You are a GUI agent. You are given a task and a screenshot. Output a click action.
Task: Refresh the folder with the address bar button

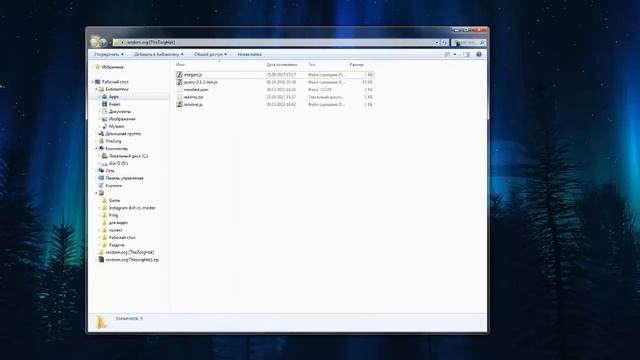click(444, 42)
